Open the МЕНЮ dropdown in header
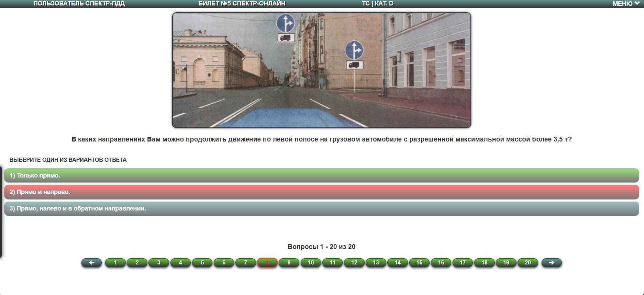 tap(626, 4)
